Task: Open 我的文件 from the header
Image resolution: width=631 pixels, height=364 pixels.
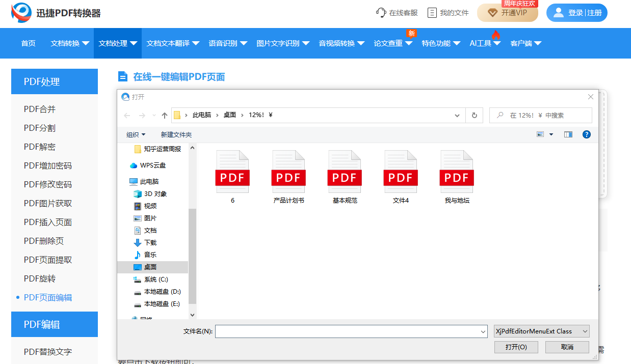Action: point(448,13)
